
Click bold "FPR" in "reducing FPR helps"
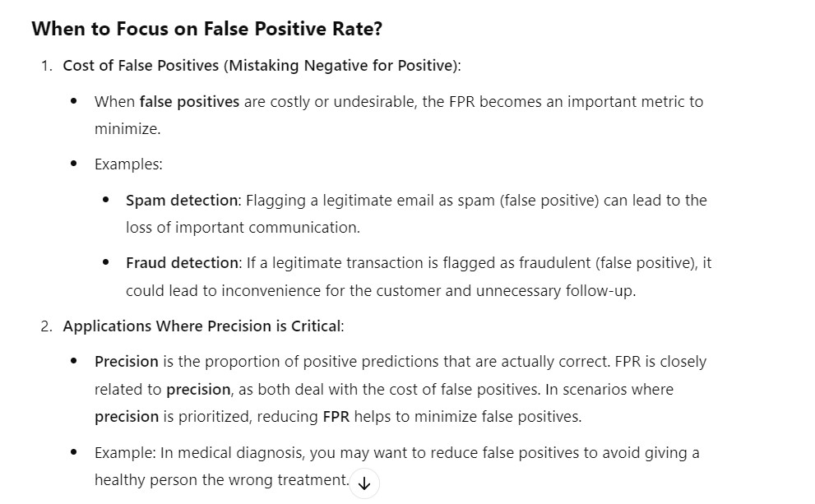point(336,417)
